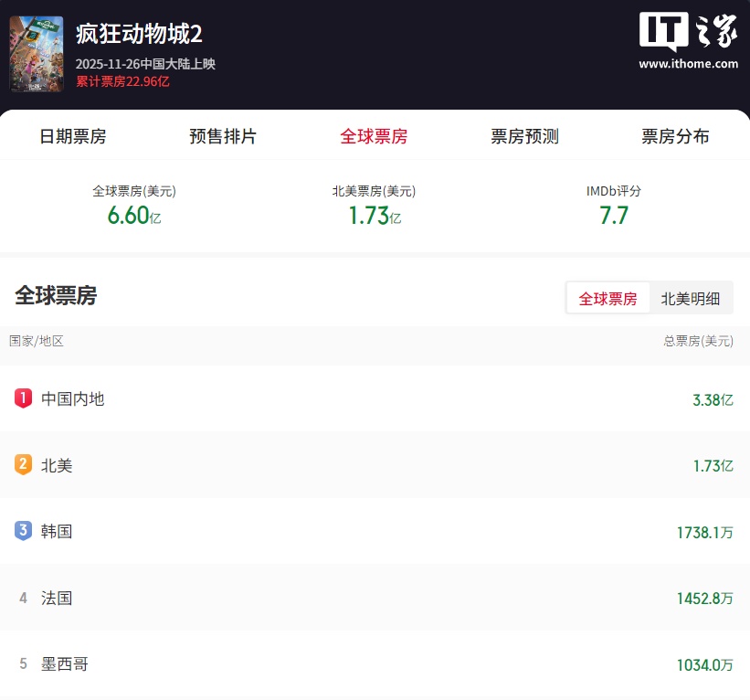Click the IT之家 logo icon
The image size is (750, 700).
[688, 32]
